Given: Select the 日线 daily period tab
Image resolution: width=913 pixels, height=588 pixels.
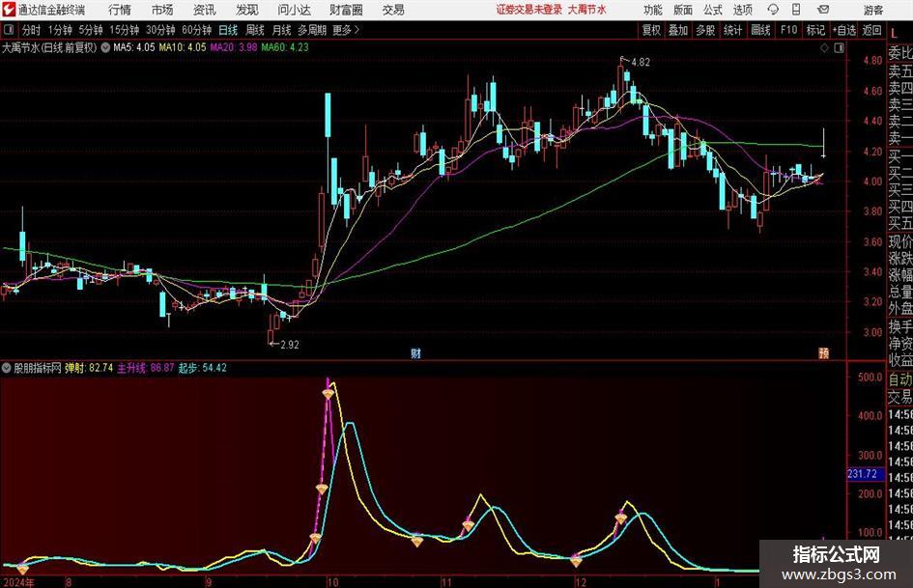Looking at the screenshot, I should (x=228, y=30).
